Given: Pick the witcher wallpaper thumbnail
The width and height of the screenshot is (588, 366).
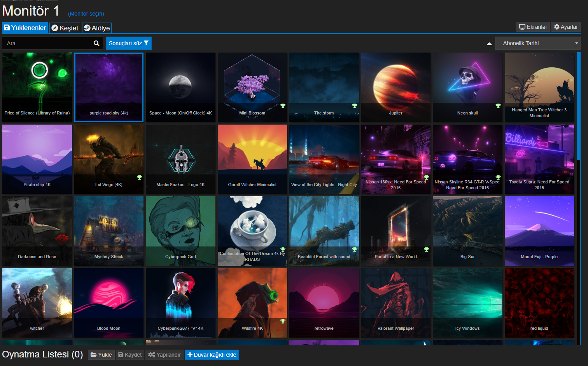Looking at the screenshot, I should (x=37, y=303).
